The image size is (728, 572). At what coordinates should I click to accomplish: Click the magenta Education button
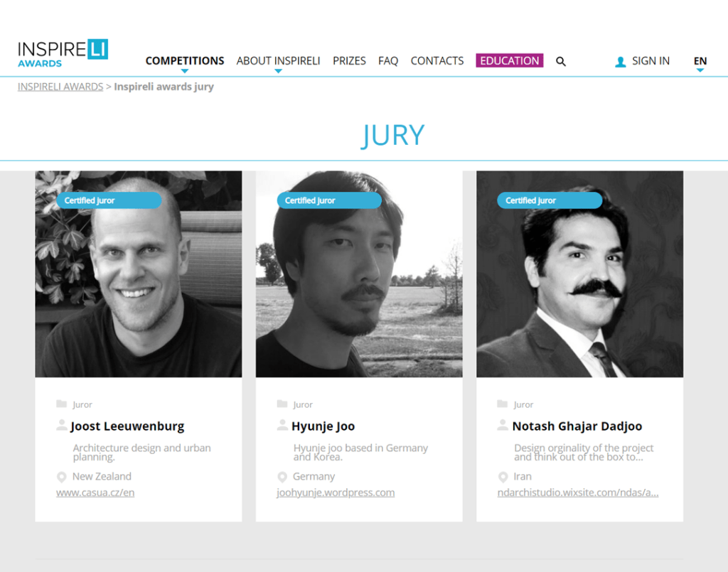[509, 61]
